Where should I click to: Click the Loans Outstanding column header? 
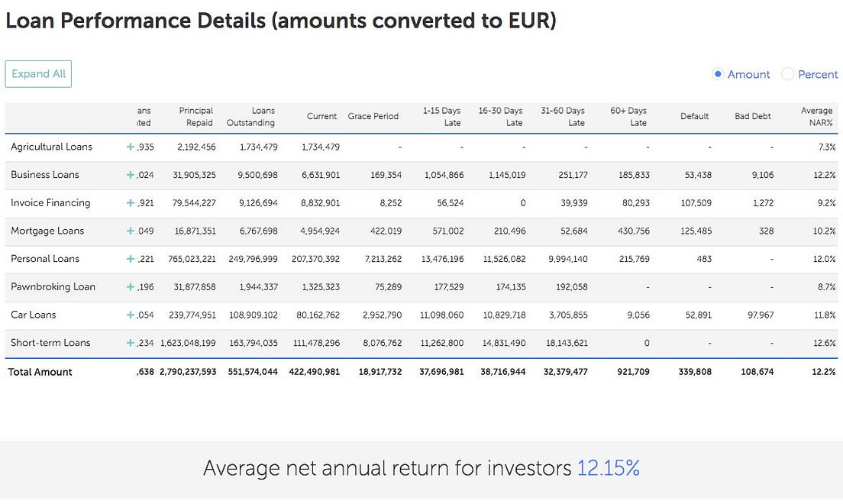[x=251, y=117]
